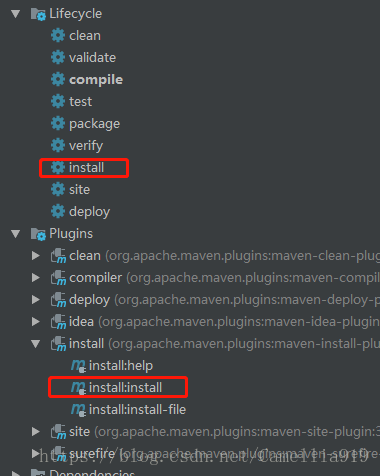This screenshot has height=476, width=380.
Task: Expand the site plugin node
Action: click(x=36, y=432)
